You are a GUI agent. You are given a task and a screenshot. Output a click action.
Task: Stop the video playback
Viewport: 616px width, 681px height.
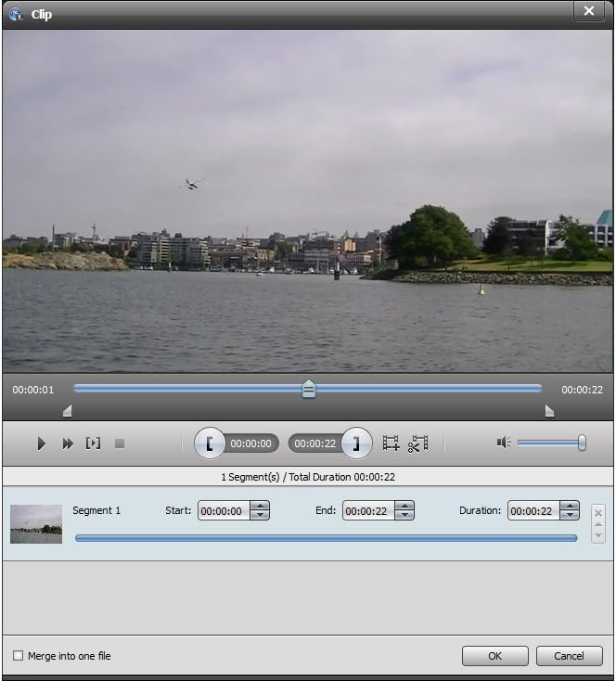119,443
